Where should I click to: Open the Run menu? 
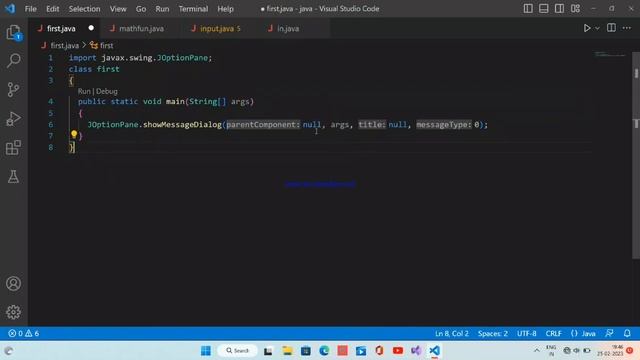[162, 9]
